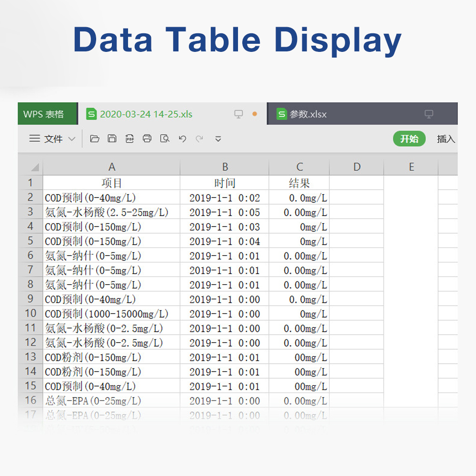Viewport: 476px width, 476px height.
Task: Click the Save diskette icon
Action: (112, 139)
